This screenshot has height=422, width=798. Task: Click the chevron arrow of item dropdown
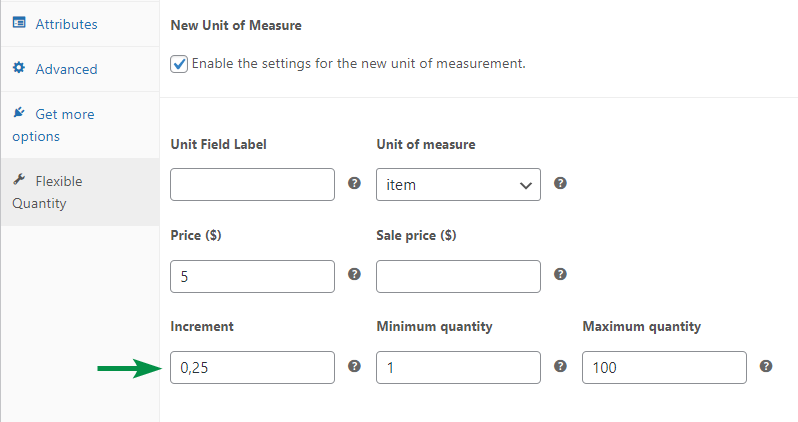(526, 185)
